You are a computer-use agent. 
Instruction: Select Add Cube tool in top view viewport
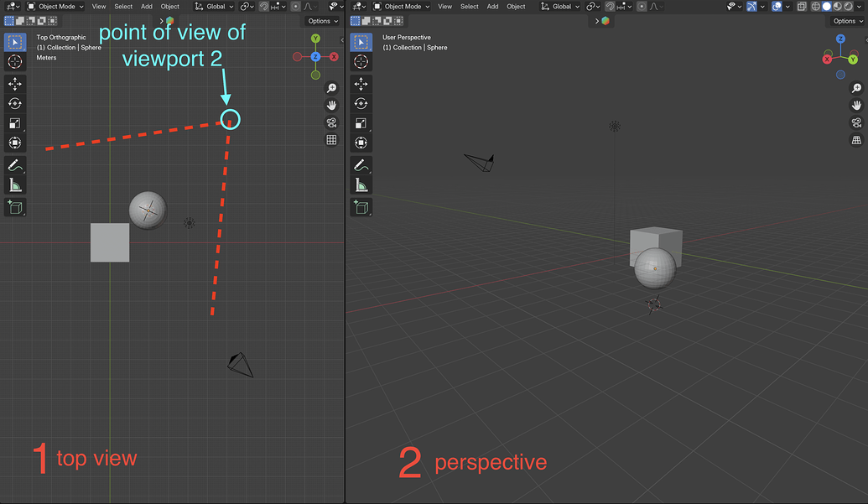[x=15, y=207]
